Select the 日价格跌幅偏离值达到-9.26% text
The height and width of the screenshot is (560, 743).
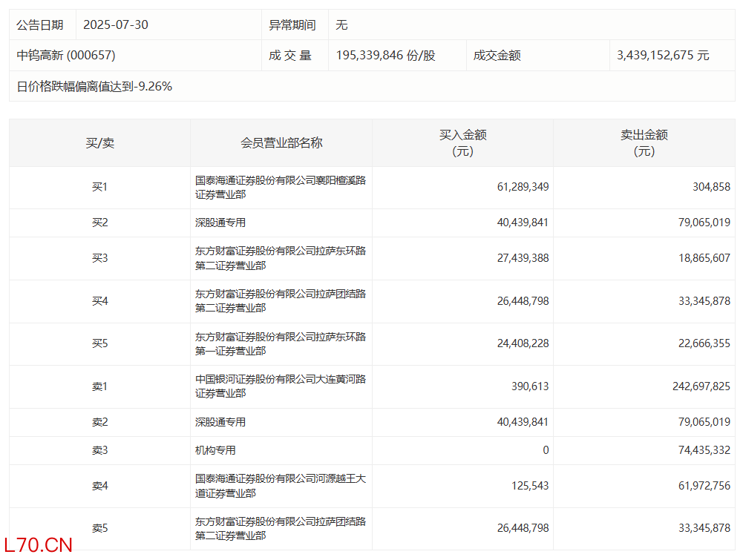click(x=94, y=86)
